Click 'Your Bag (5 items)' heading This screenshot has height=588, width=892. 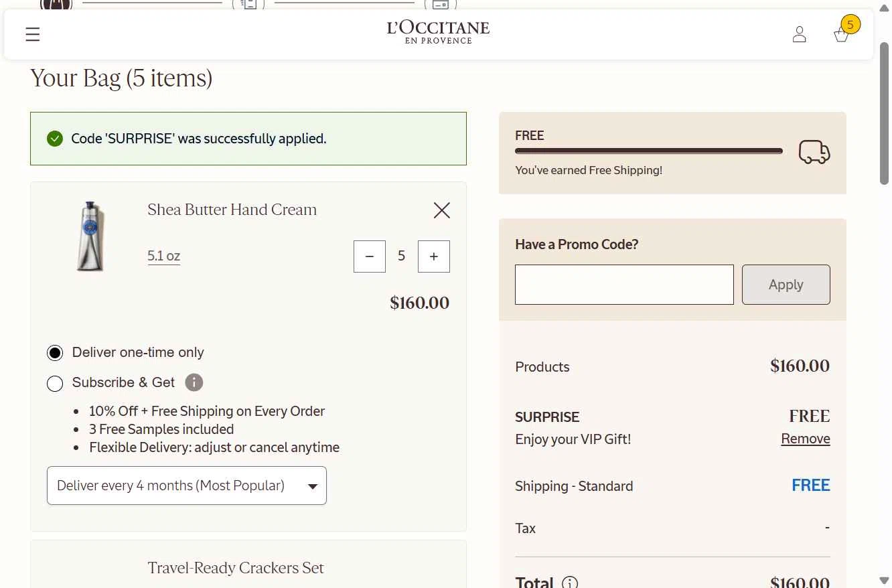pos(121,78)
